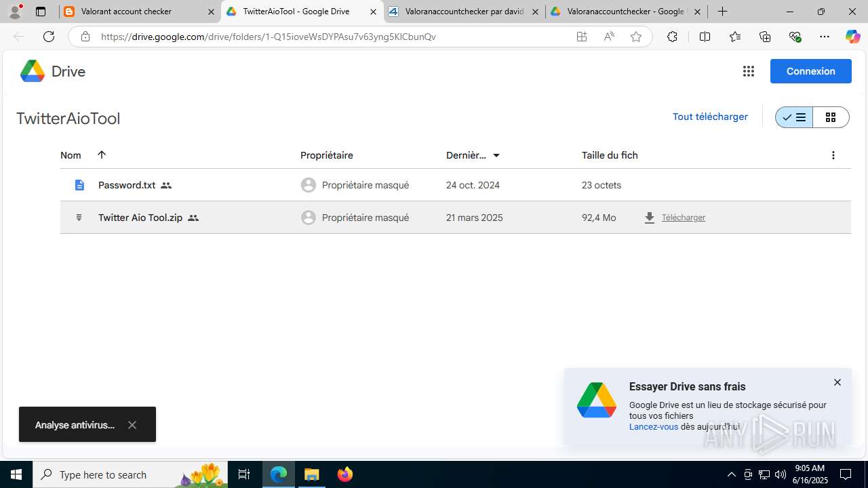Click the Télécharger link for the zip
Image resolution: width=868 pixels, height=488 pixels.
pyautogui.click(x=684, y=218)
